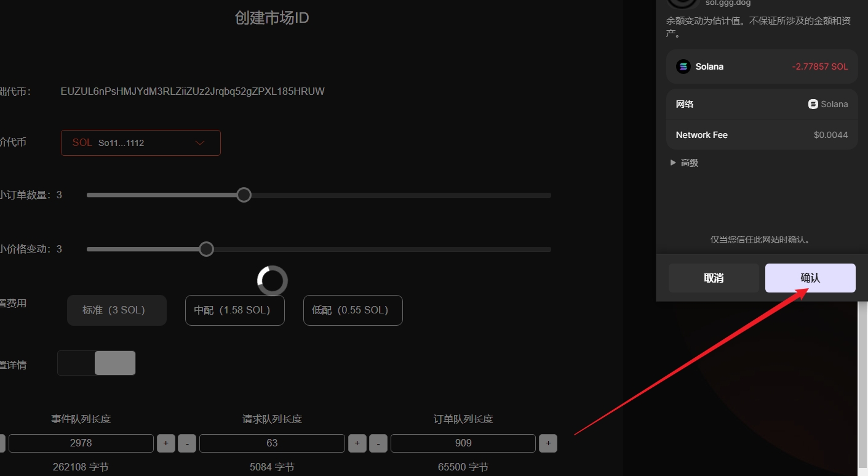Click the loading spinner in the form
This screenshot has width=868, height=476.
(272, 281)
